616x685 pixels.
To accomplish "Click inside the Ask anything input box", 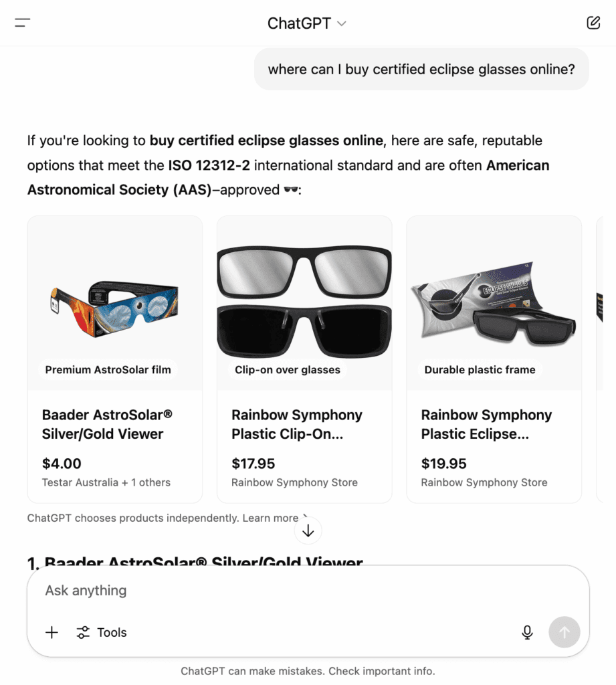I will pos(308,591).
